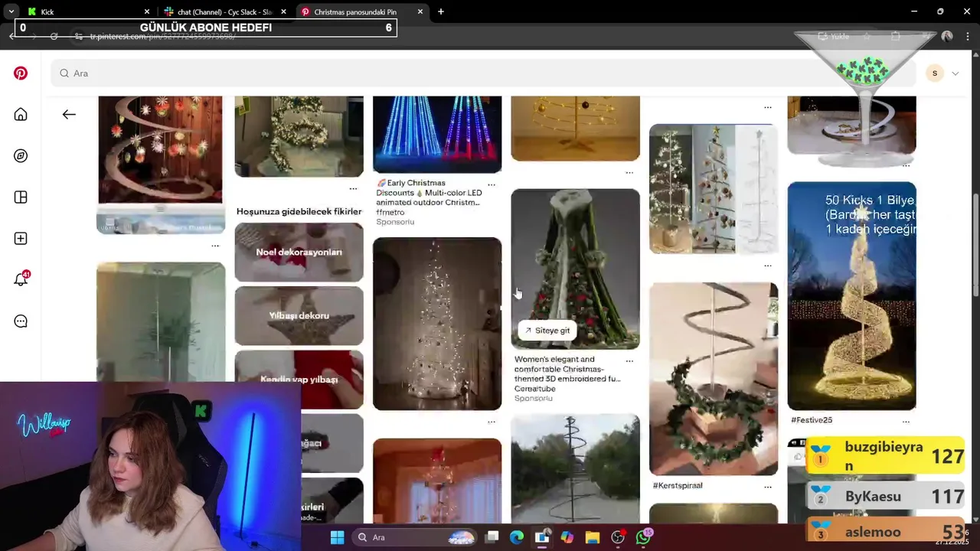
Task: Open the green Christmas dress pin
Action: 575,269
